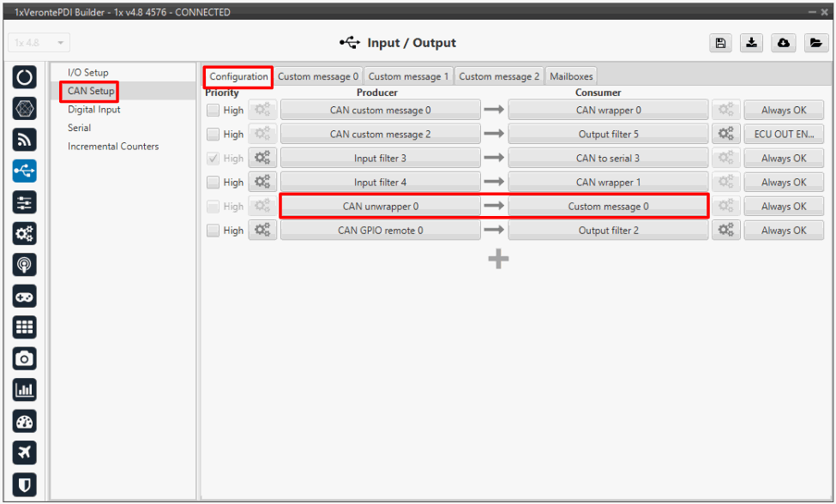This screenshot has height=504, width=836.
Task: Click the save (floppy disk) icon
Action: click(x=720, y=44)
